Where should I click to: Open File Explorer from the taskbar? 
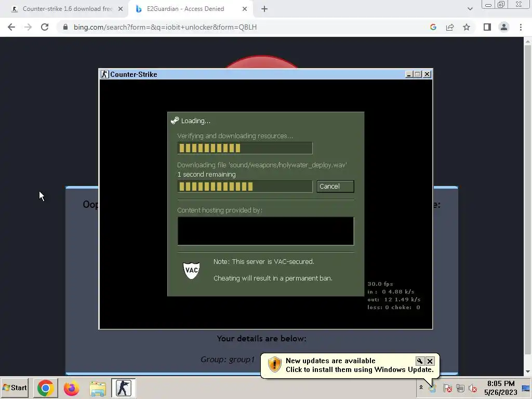click(98, 388)
